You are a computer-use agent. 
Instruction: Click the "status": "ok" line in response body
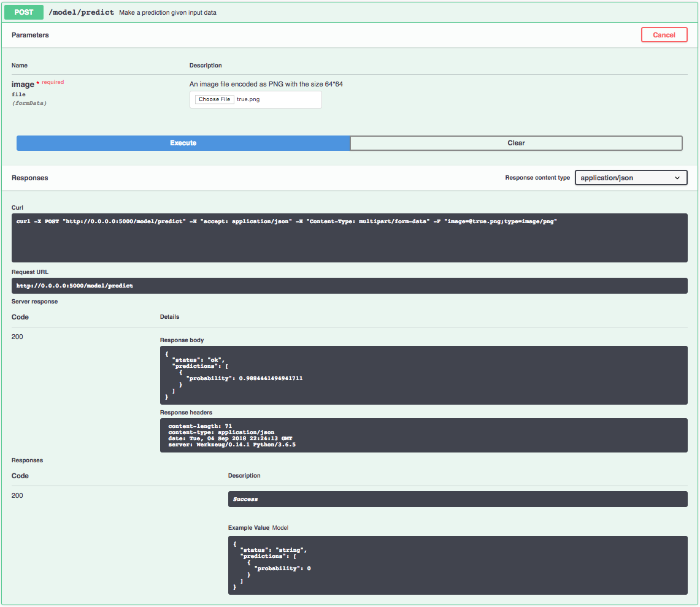point(198,360)
